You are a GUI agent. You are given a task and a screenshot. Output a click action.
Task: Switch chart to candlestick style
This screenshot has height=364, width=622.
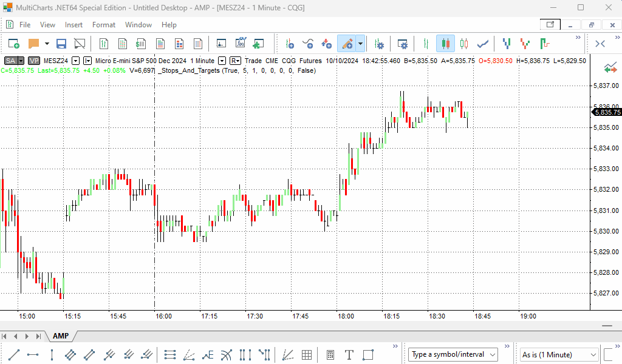(445, 44)
